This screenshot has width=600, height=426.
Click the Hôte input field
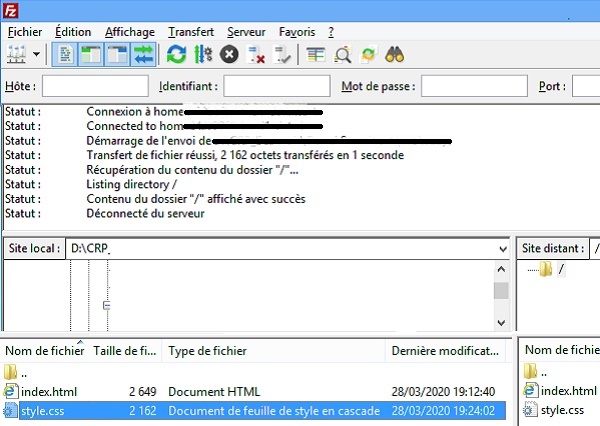click(x=95, y=87)
